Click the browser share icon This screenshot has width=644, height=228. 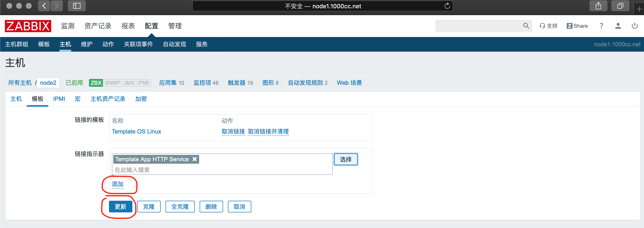(x=598, y=6)
